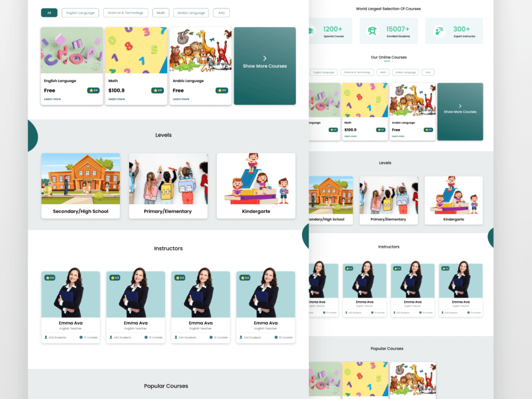Screen dimensions: 532x399
Task: Click the small 'Show More Courses' tile in the right mockup
Action: point(460,112)
